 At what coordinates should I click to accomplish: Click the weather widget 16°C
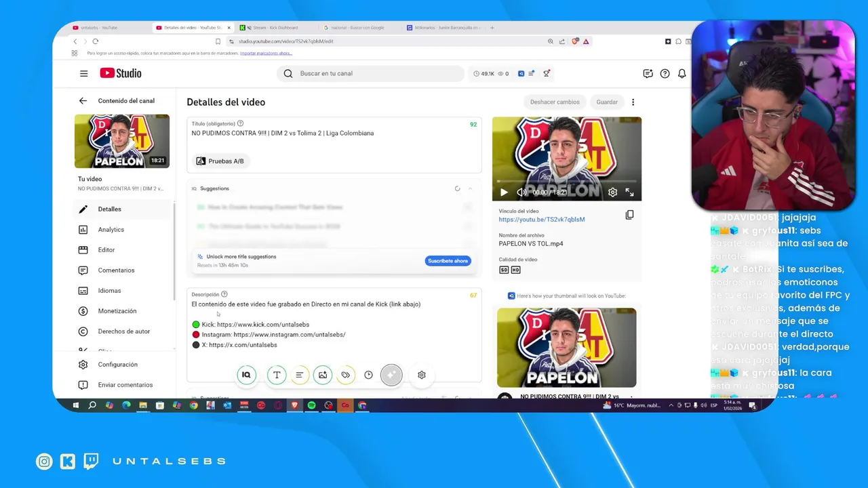pos(631,405)
